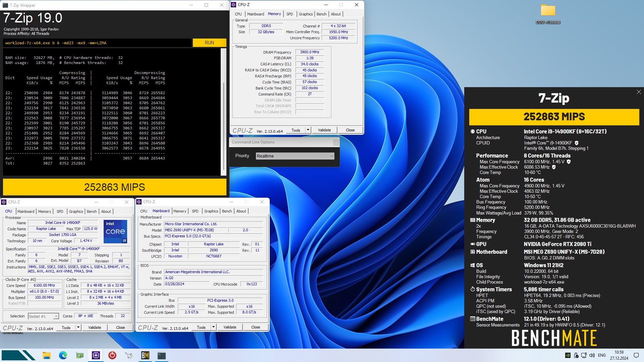
Task: Click the CPU Microcode 0x123 value
Action: (252, 284)
